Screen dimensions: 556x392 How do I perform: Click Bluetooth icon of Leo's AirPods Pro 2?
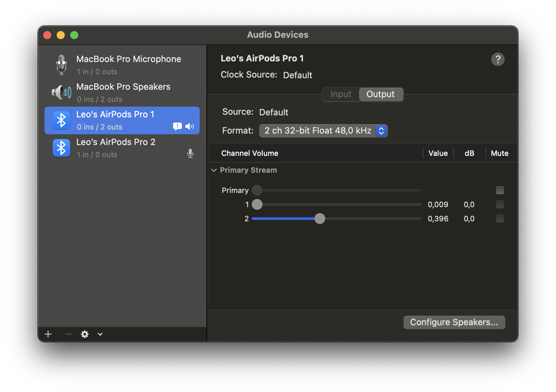coord(61,148)
